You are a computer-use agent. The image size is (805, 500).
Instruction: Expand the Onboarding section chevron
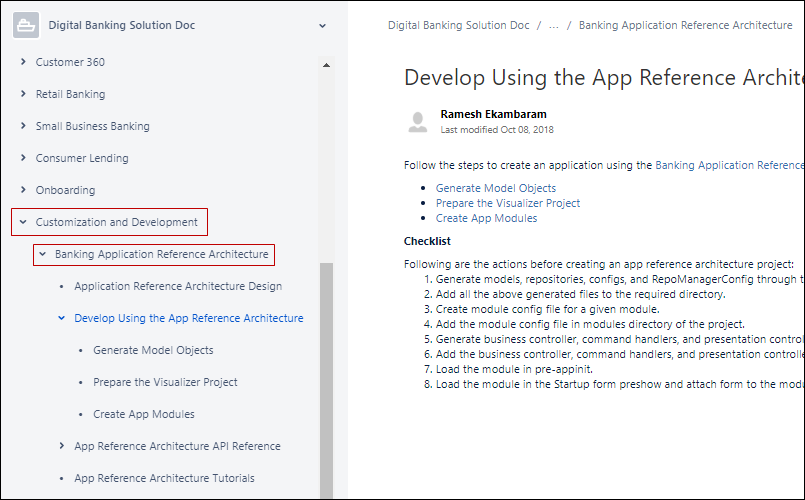click(23, 190)
